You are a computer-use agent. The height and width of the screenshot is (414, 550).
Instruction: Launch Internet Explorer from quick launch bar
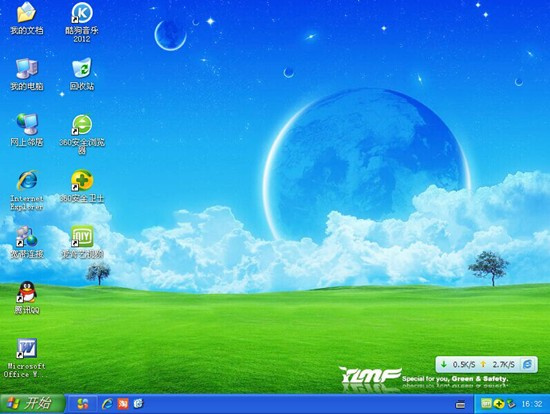tap(107, 404)
